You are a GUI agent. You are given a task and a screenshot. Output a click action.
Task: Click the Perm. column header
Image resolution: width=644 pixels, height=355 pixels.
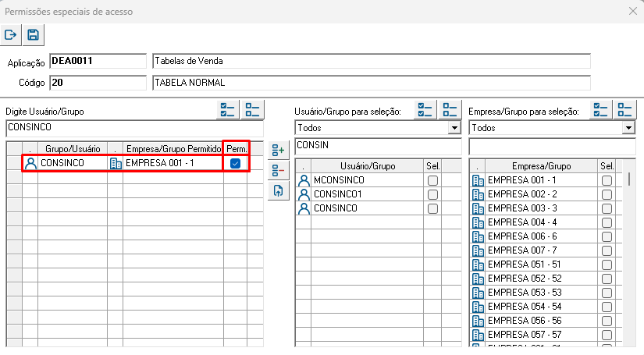click(237, 149)
